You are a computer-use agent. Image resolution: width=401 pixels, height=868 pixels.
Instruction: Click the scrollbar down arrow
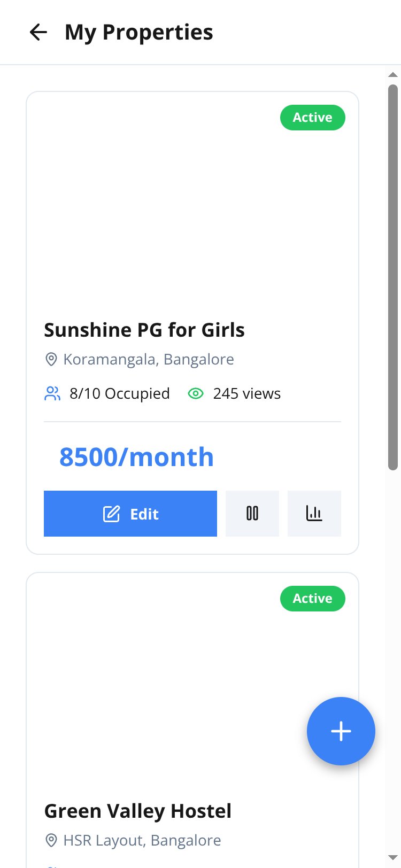tap(393, 858)
